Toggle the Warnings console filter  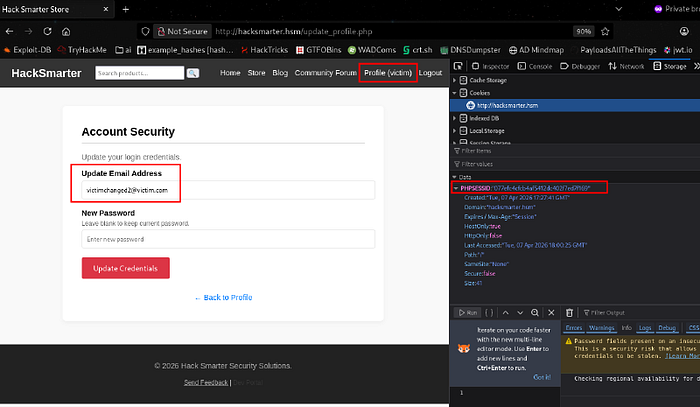(601, 328)
